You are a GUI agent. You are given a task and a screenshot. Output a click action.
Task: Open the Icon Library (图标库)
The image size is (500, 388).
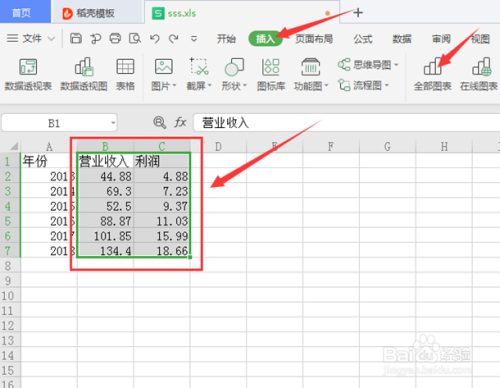tap(271, 75)
